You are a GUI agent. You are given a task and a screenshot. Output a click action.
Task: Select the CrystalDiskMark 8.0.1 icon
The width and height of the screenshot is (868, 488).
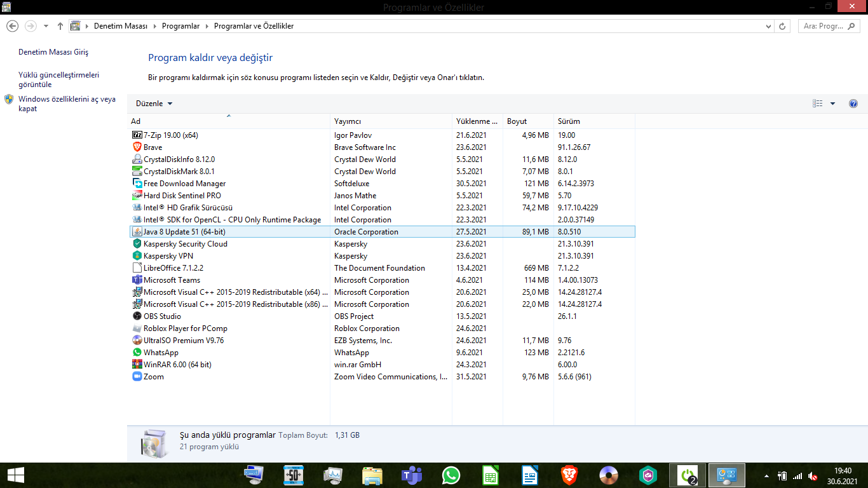point(137,171)
